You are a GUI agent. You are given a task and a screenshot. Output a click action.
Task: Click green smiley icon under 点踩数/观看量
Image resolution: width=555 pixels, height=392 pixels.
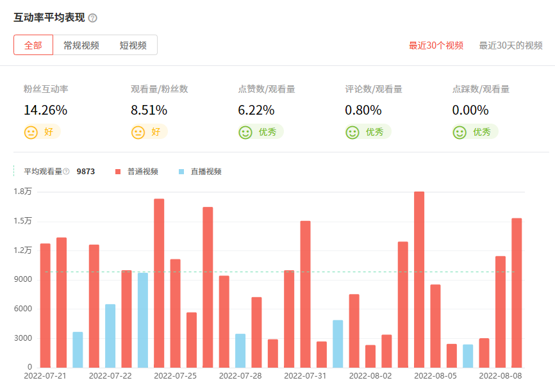459,133
